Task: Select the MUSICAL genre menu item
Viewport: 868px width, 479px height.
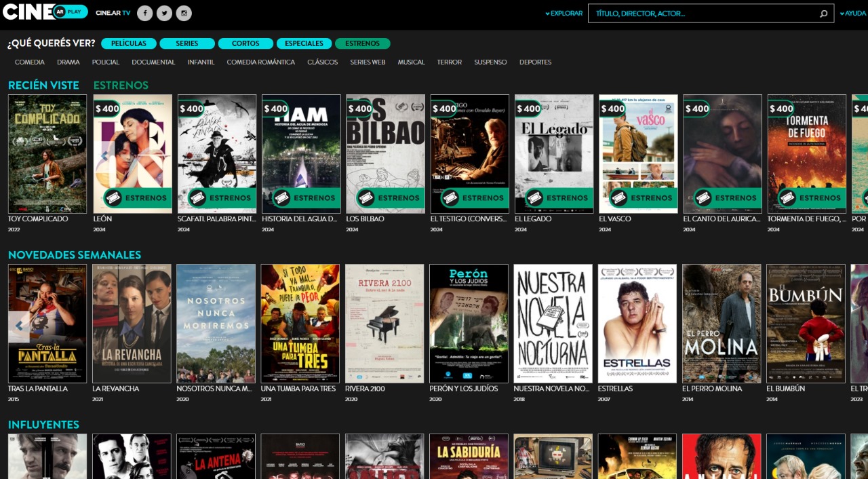Action: [x=412, y=62]
